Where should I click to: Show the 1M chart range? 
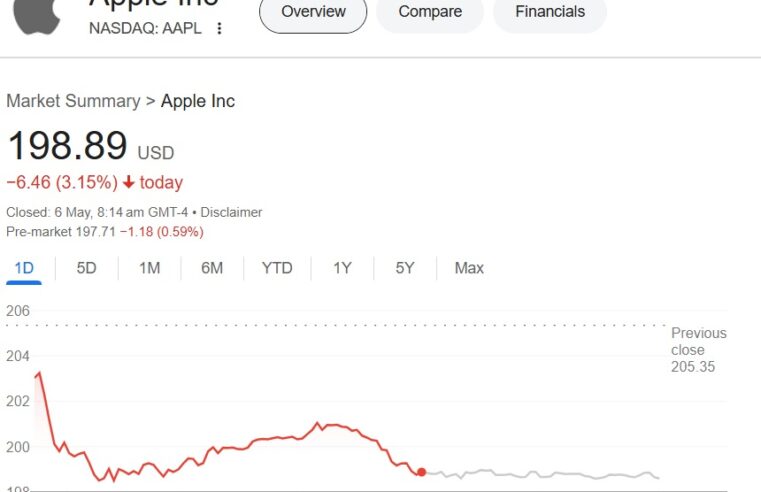coord(149,268)
